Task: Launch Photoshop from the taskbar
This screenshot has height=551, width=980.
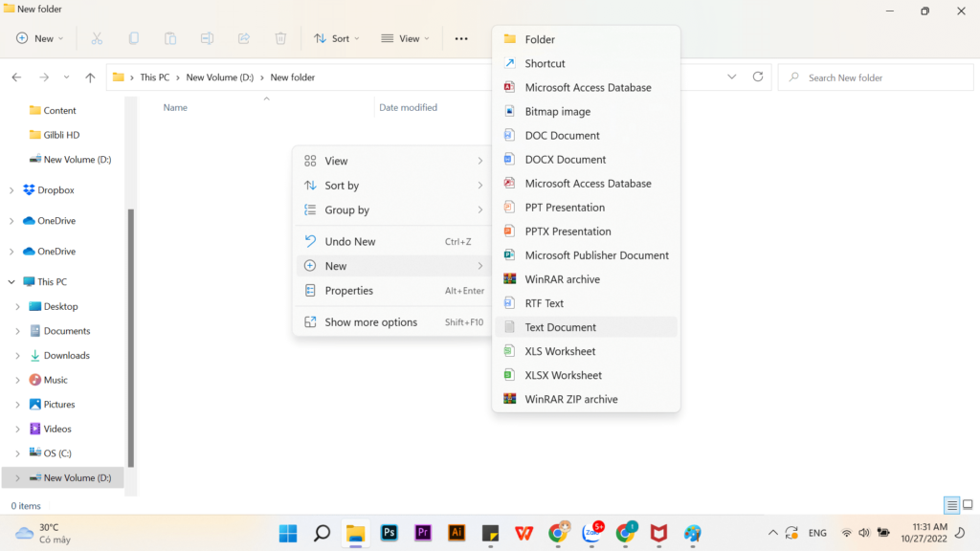Action: pyautogui.click(x=389, y=534)
